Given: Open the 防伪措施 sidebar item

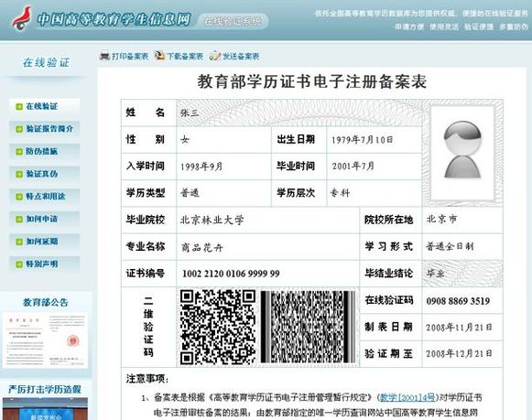Looking at the screenshot, I should (x=45, y=151).
